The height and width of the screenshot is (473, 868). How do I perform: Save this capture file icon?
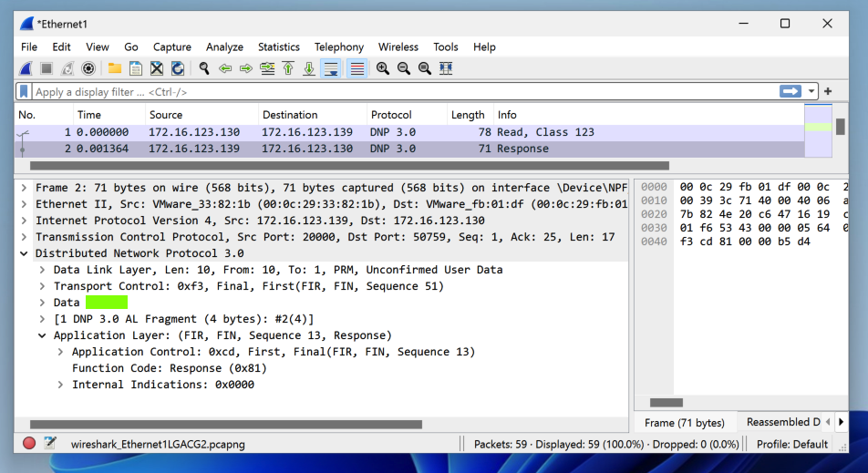[136, 68]
